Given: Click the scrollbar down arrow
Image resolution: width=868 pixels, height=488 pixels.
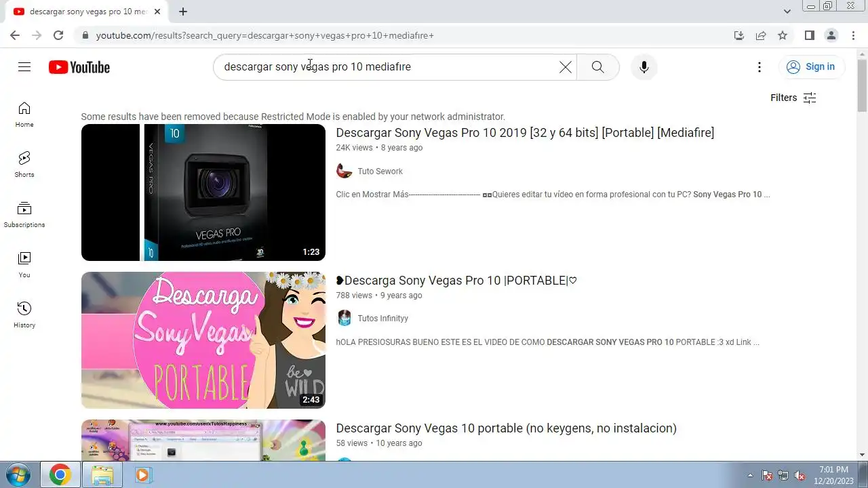Looking at the screenshot, I should [x=862, y=455].
